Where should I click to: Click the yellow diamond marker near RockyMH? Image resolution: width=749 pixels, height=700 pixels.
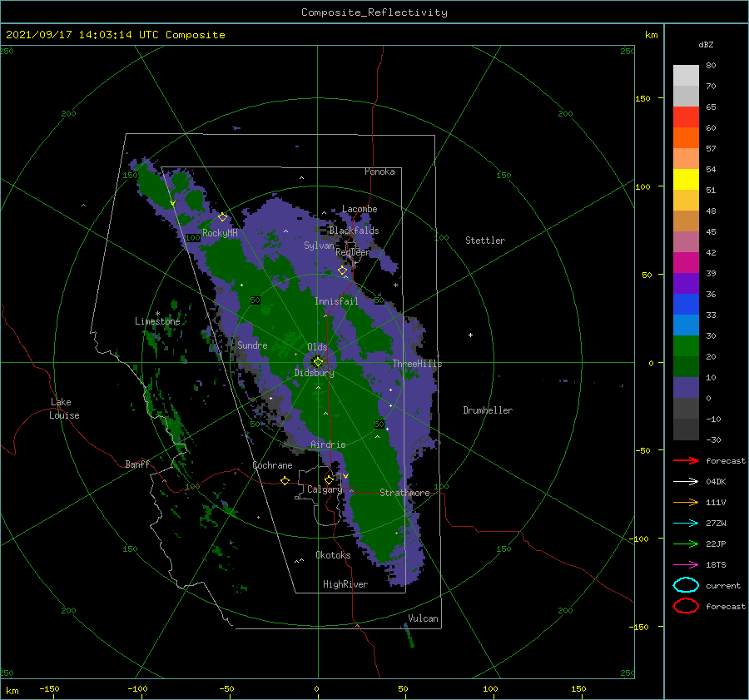click(x=222, y=217)
